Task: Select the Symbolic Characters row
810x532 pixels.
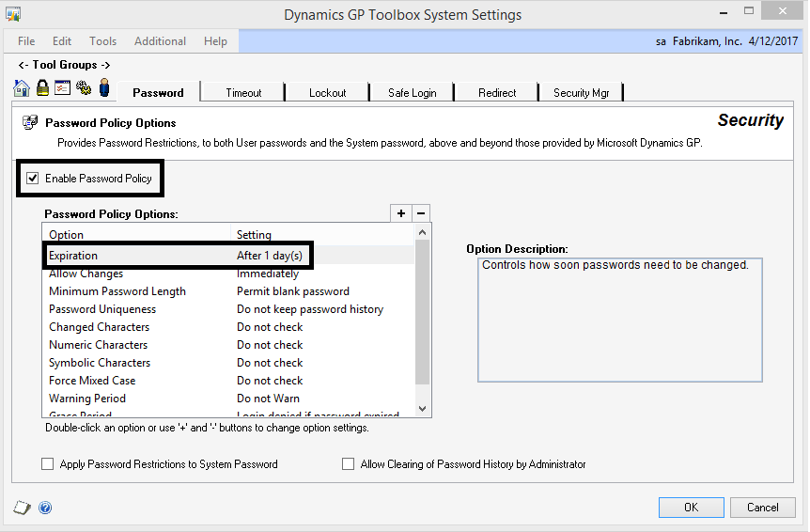Action: (x=228, y=363)
